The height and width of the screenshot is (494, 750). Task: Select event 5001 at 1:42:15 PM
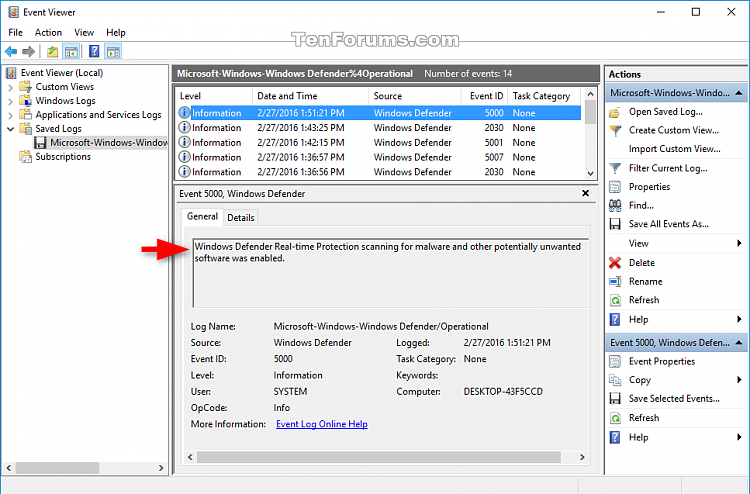(x=379, y=143)
